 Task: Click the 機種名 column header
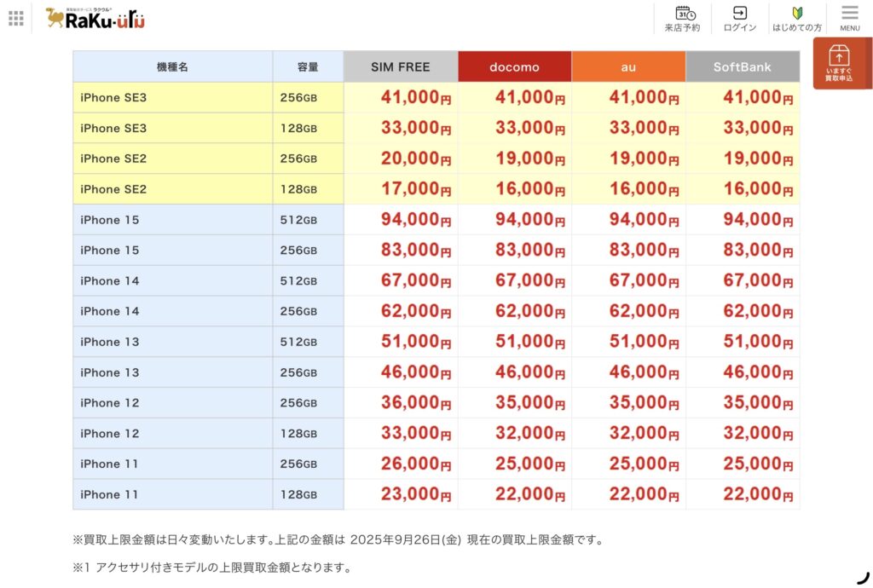click(x=172, y=66)
